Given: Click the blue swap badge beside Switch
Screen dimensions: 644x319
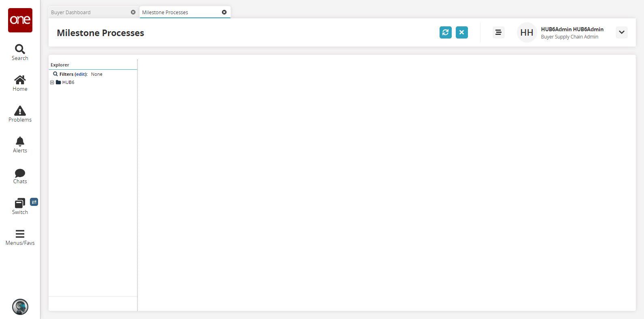Looking at the screenshot, I should (x=34, y=202).
